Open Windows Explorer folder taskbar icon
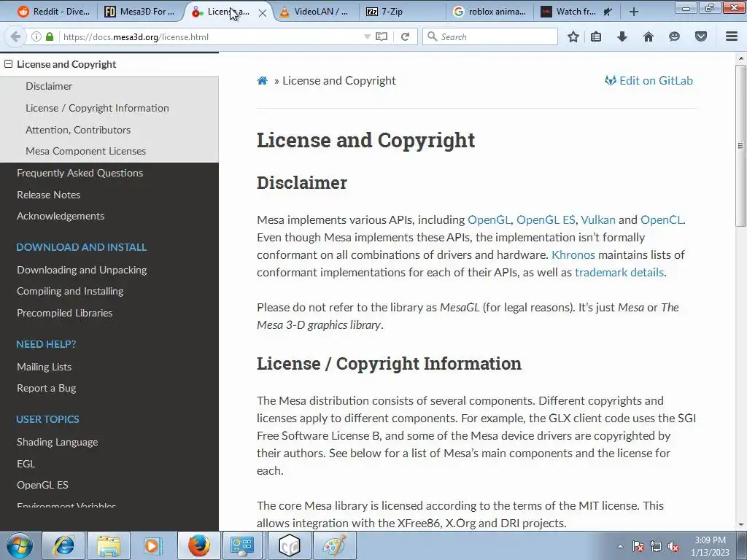 click(108, 545)
